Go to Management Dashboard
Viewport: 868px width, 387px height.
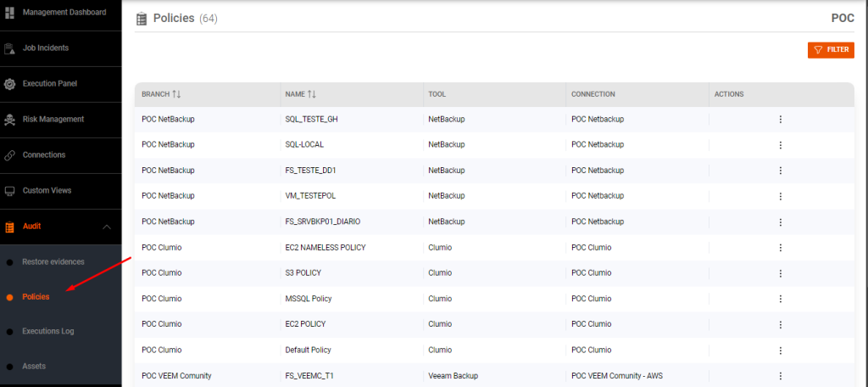click(64, 12)
